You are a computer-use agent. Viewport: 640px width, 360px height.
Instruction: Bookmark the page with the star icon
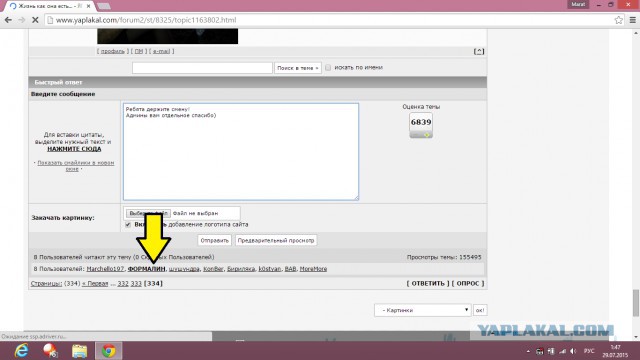pyautogui.click(x=619, y=20)
